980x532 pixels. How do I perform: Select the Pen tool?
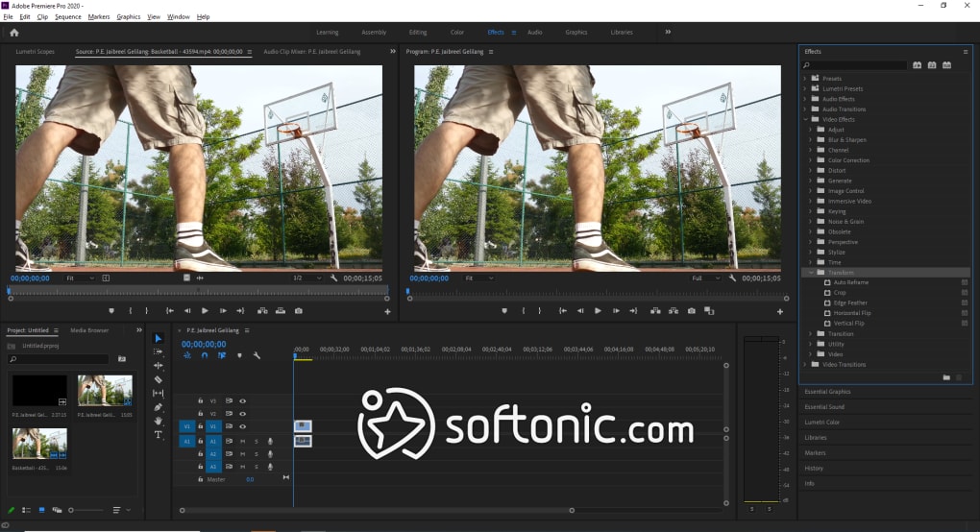[x=159, y=407]
